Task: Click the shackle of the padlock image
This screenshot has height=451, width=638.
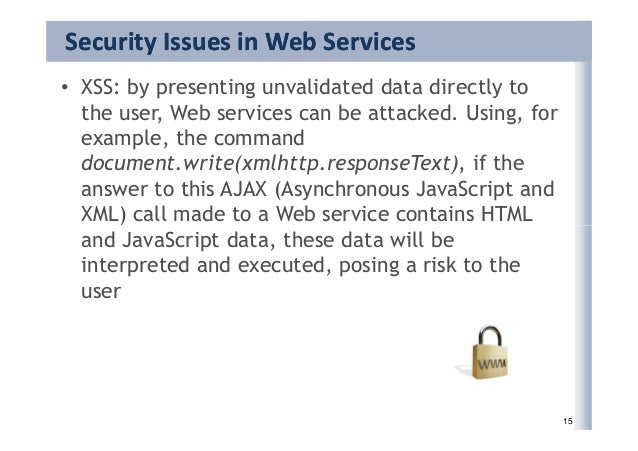Action: [490, 336]
